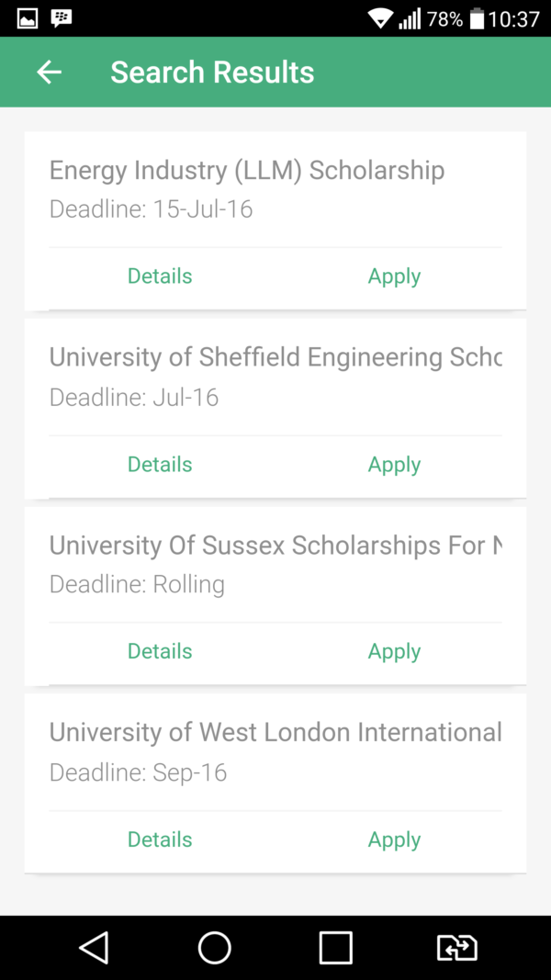Image resolution: width=551 pixels, height=980 pixels.
Task: Tap the BlackBerry notification icon
Action: pos(62,17)
